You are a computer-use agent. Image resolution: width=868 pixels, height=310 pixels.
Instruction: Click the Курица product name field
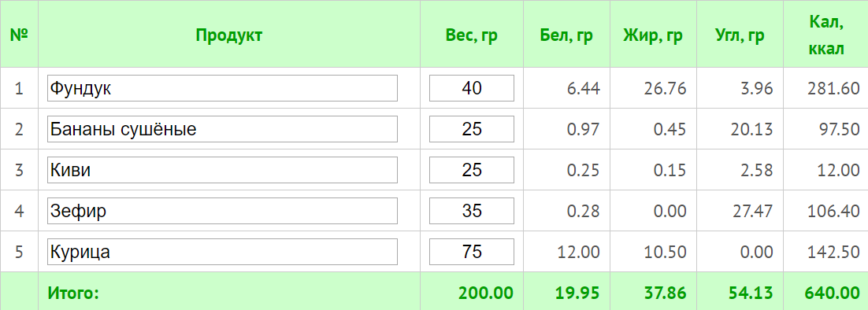click(223, 252)
